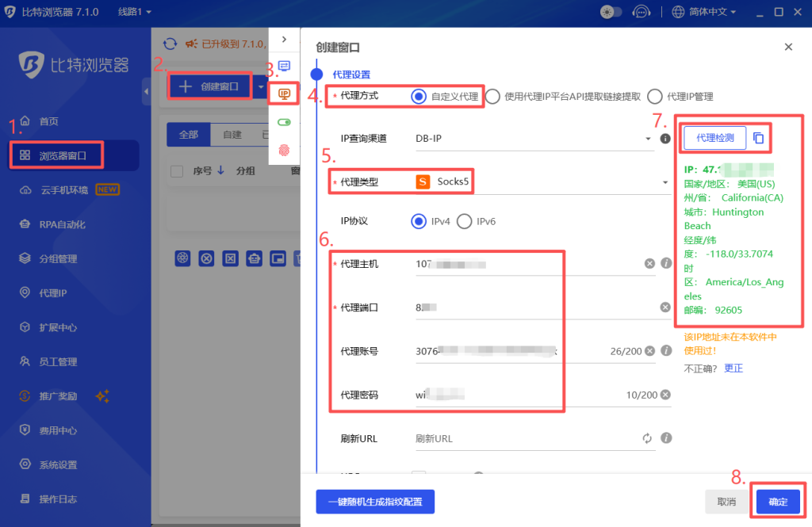Switch to the 全部 tab
The image size is (812, 527).
click(x=188, y=135)
